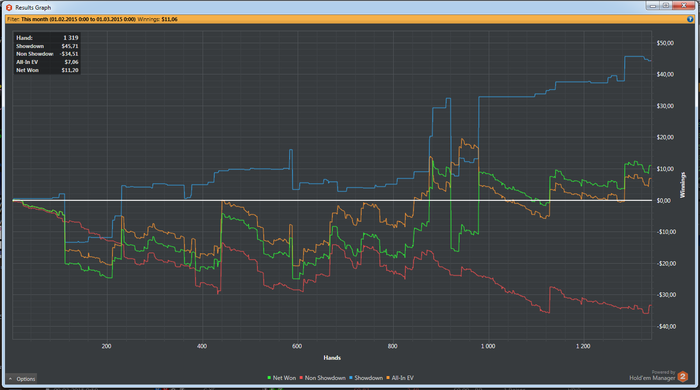
Task: Click the Results Graph window title icon
Action: click(8, 7)
